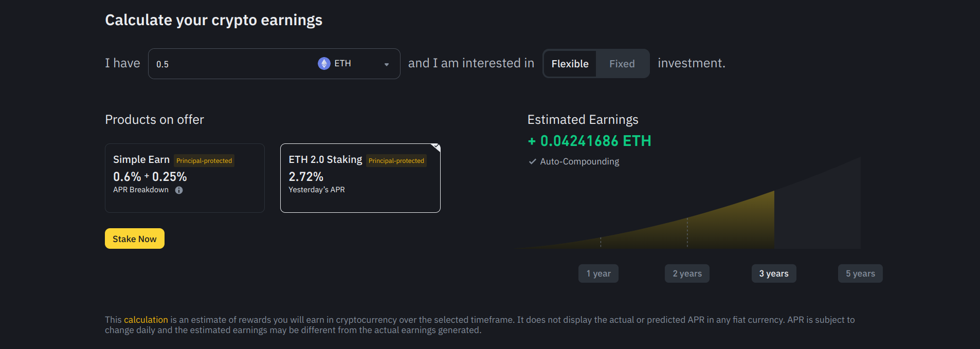Select the 2 years marker on the chart
The width and height of the screenshot is (980, 349).
click(x=687, y=273)
